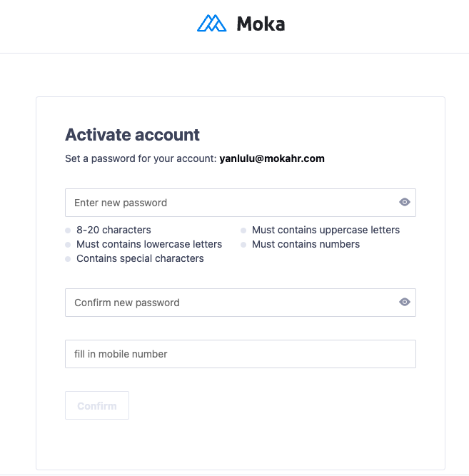The height and width of the screenshot is (476, 469).
Task: Click the Moka wordmark text
Action: pyautogui.click(x=261, y=24)
